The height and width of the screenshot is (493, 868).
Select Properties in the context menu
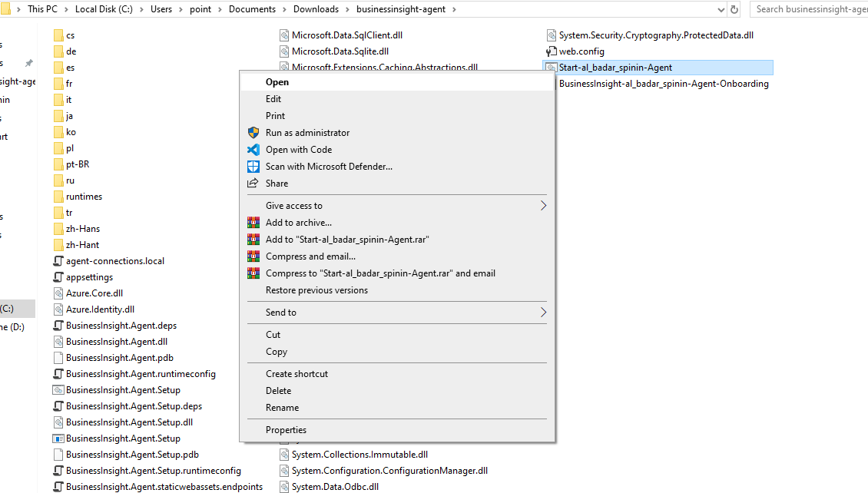(397, 430)
